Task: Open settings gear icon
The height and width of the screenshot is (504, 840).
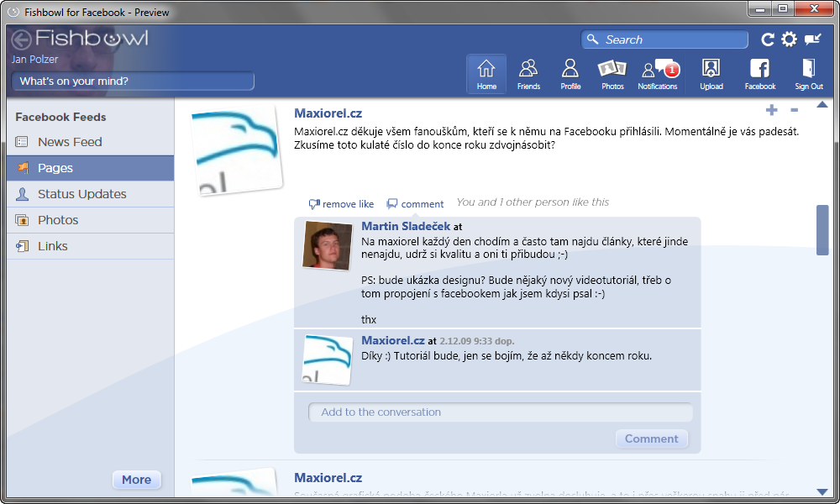Action: click(789, 39)
